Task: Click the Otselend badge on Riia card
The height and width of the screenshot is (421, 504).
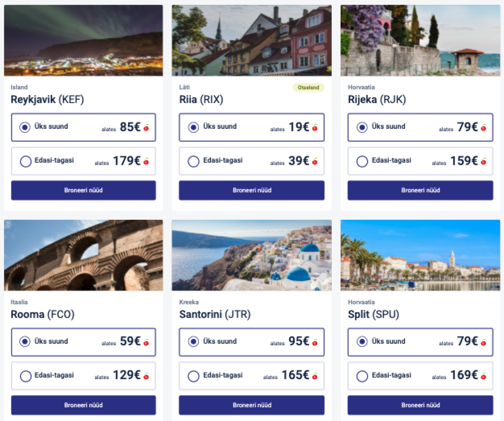Action: click(309, 88)
